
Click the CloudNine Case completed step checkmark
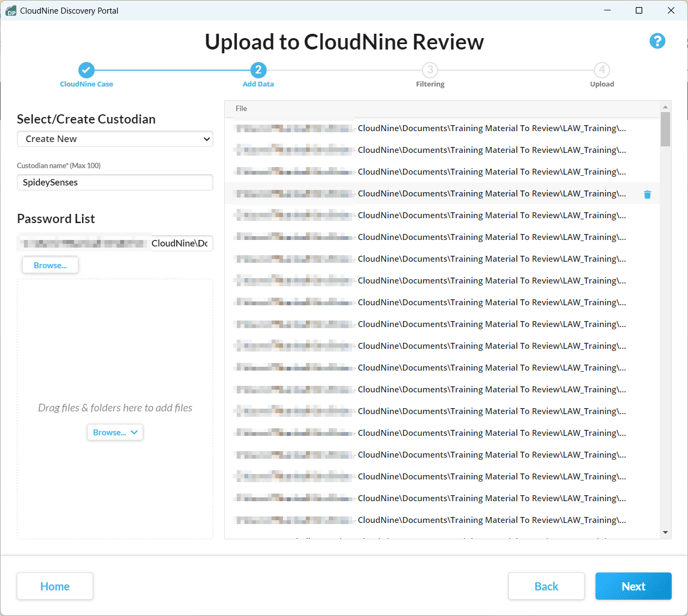coord(86,70)
